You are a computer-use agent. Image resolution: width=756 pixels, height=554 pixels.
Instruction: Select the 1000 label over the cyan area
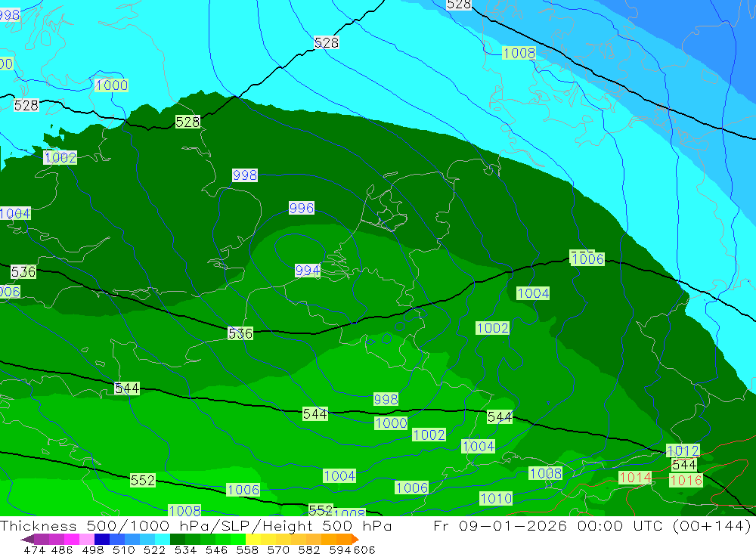pyautogui.click(x=111, y=85)
